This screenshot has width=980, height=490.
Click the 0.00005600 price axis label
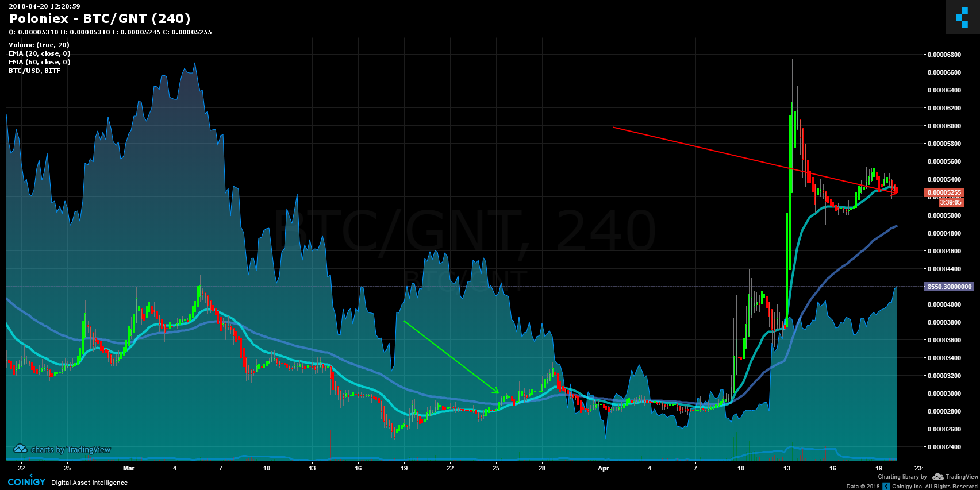(x=944, y=161)
